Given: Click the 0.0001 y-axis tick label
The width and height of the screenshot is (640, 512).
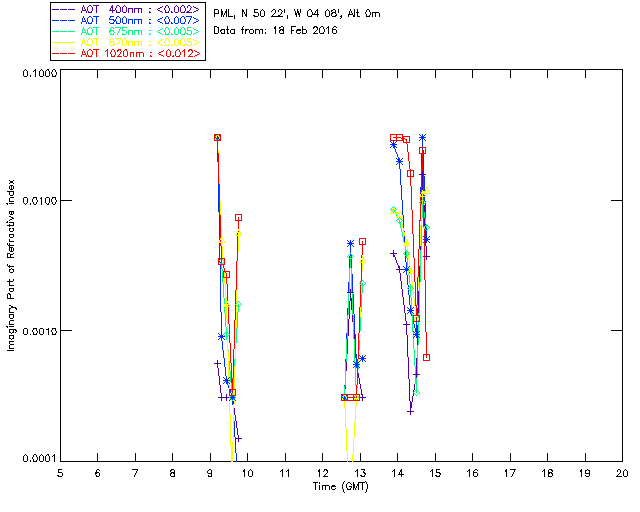Looking at the screenshot, I should (x=39, y=459).
